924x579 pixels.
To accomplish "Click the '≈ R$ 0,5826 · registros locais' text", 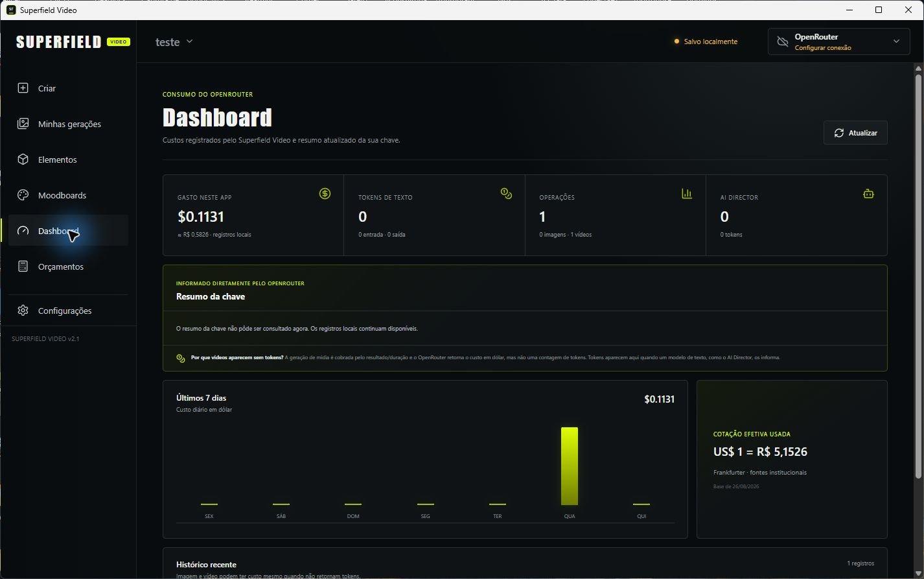I will coord(214,235).
